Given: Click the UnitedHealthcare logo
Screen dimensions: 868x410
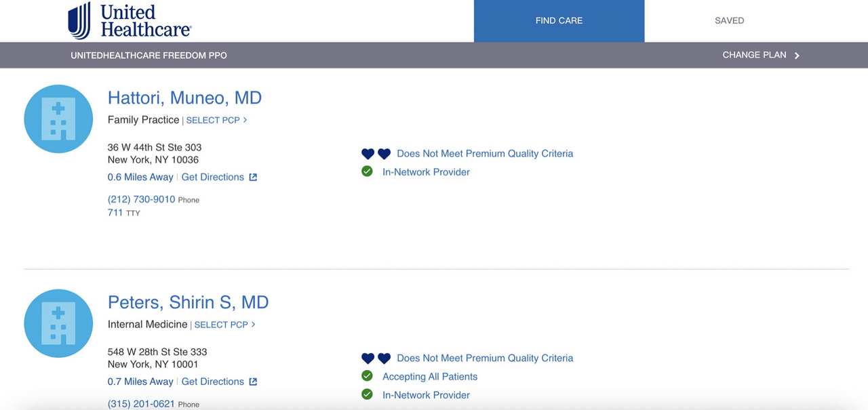Looking at the screenshot, I should [x=130, y=20].
